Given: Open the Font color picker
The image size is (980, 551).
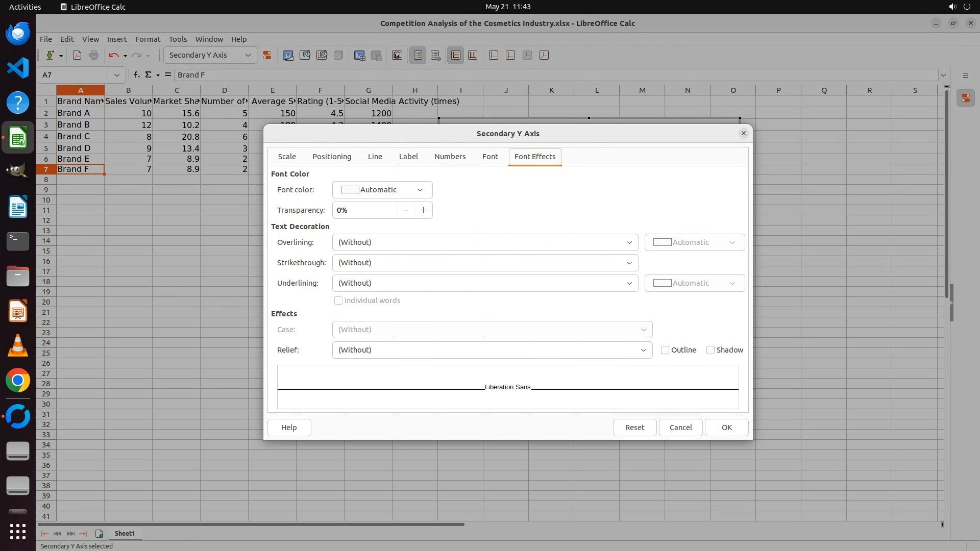Looking at the screenshot, I should [382, 190].
